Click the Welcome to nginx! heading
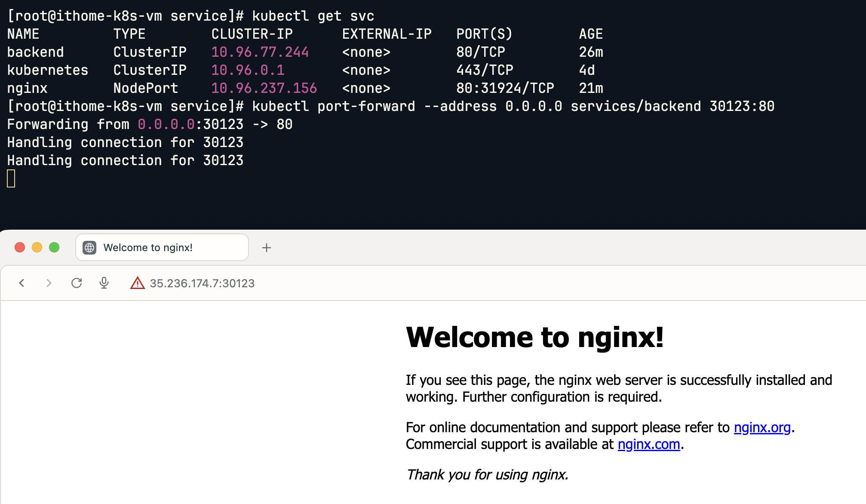This screenshot has width=866, height=504. click(534, 337)
